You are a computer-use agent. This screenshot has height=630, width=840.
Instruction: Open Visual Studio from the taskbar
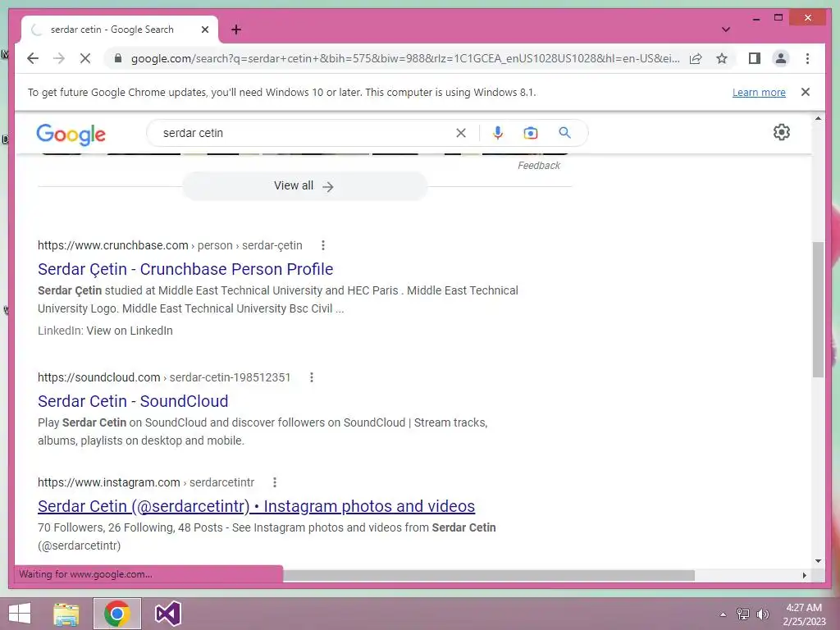pos(167,614)
